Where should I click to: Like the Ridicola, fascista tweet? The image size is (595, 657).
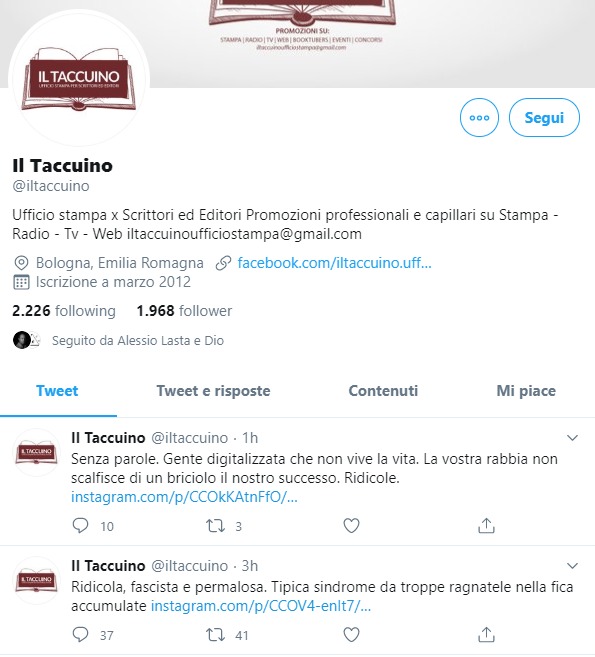[x=351, y=635]
